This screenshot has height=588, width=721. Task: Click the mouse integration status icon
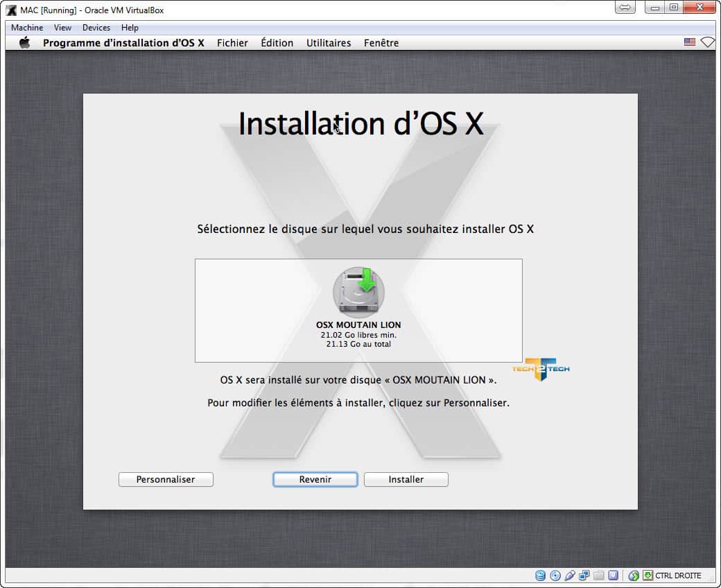point(634,575)
